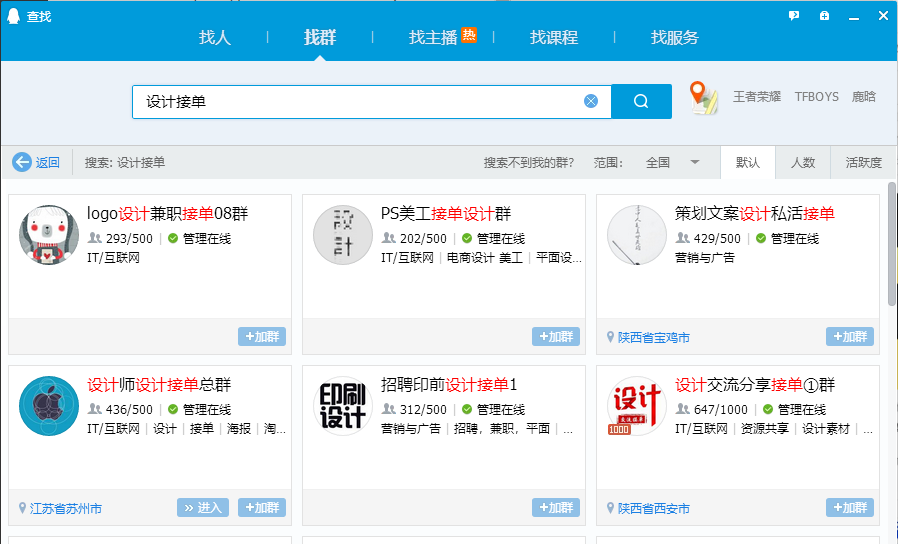The width and height of the screenshot is (898, 544).
Task: Open the PS美工接单设计群 avatar
Action: coord(342,235)
